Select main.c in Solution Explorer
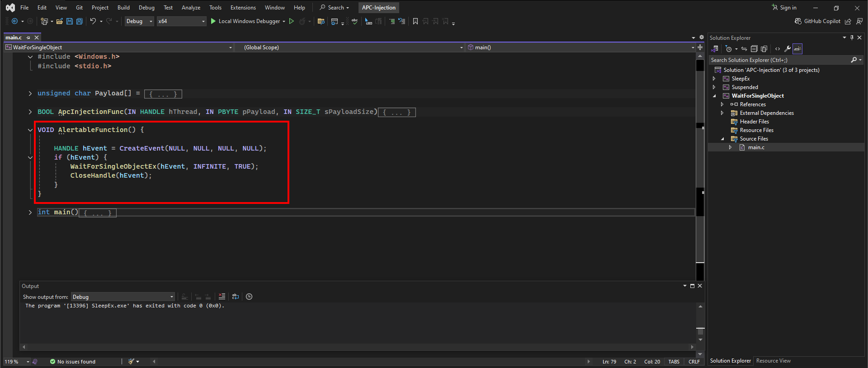This screenshot has width=868, height=368. click(x=756, y=147)
